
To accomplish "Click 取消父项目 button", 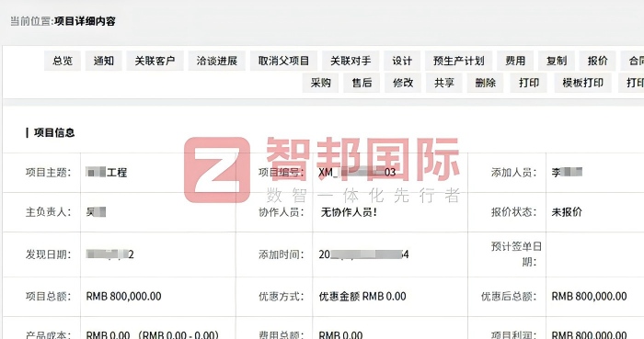I will [283, 61].
